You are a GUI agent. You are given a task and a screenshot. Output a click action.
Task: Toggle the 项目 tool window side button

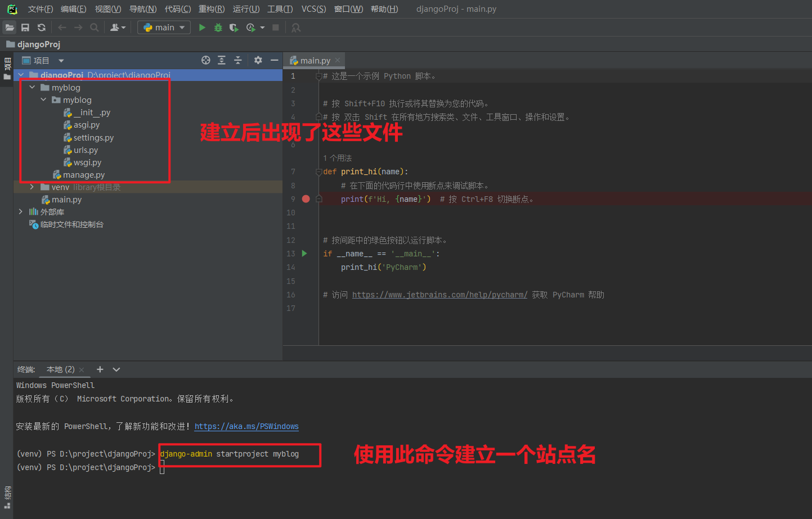tap(7, 69)
